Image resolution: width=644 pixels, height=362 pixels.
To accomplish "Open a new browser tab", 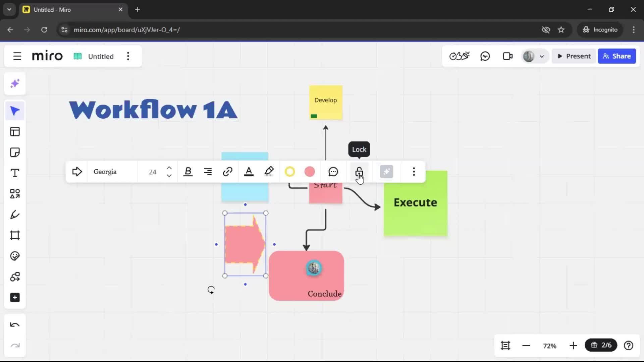I will (138, 9).
